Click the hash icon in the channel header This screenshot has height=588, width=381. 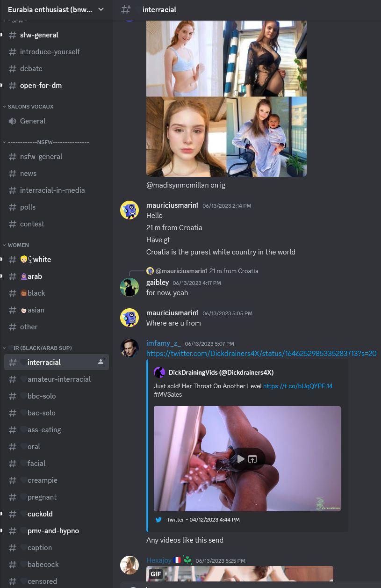coord(126,9)
